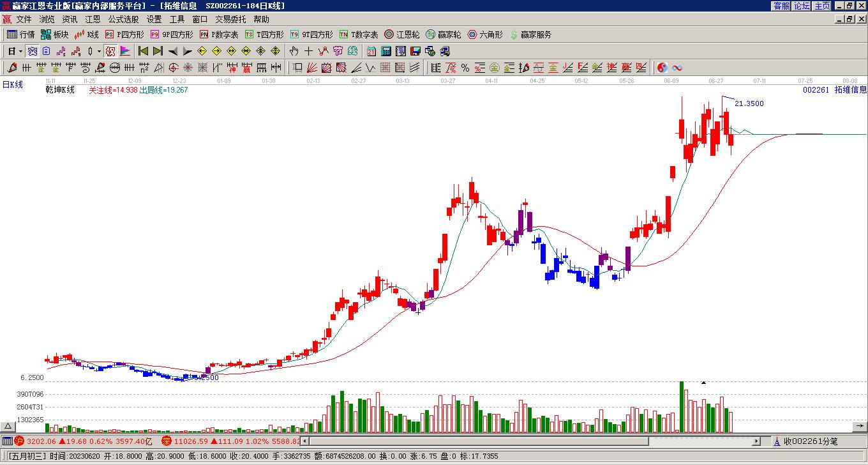
Task: Click the 客服 customer service button
Action: (781, 6)
